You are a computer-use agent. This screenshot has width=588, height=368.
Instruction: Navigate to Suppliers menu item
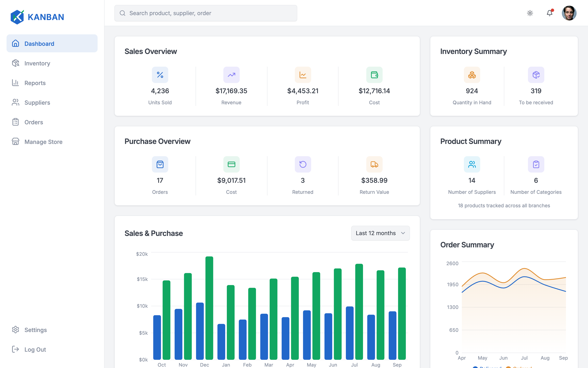52,102
